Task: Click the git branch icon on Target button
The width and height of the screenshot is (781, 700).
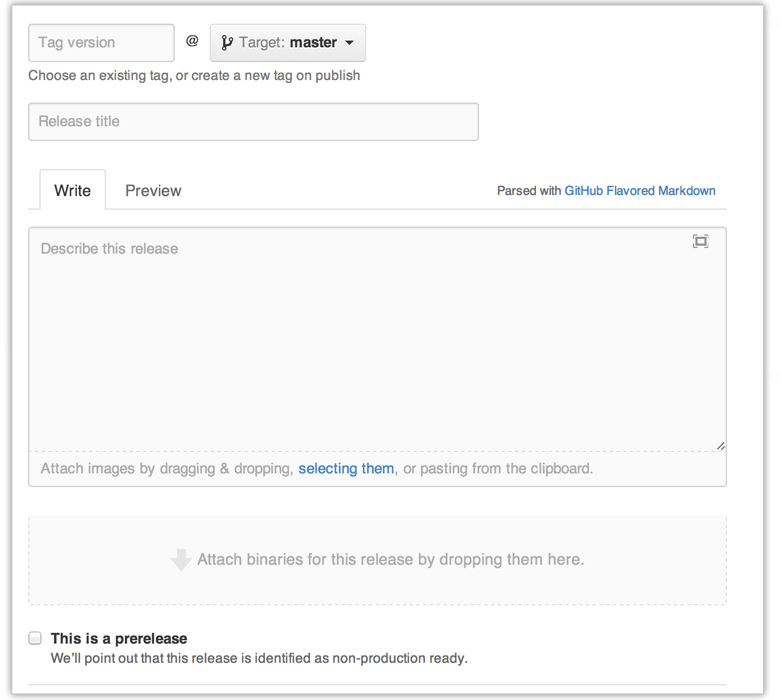Action: click(227, 43)
